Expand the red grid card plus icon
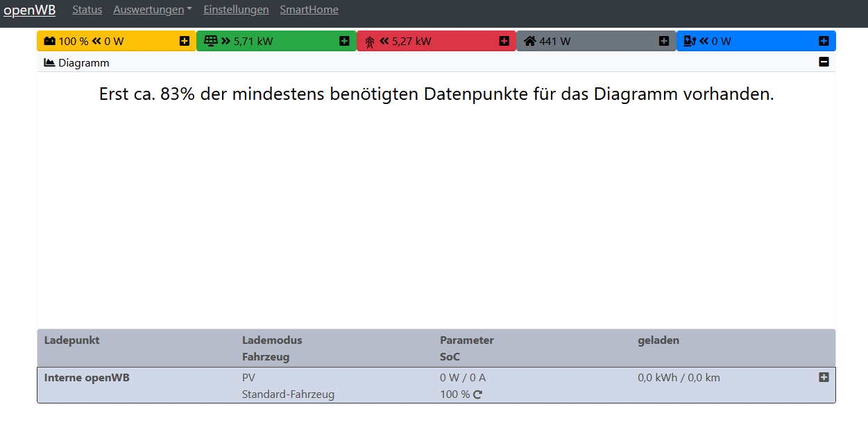Image resolution: width=868 pixels, height=443 pixels. (504, 41)
